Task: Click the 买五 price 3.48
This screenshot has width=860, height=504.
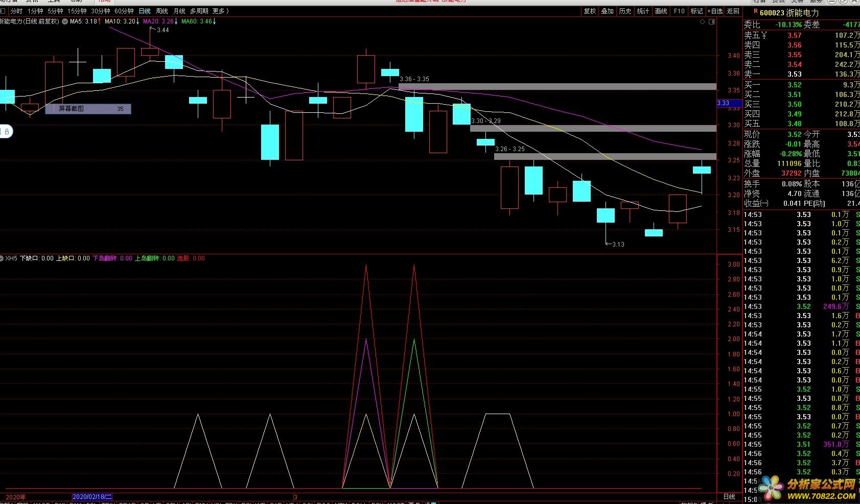Action: [794, 124]
